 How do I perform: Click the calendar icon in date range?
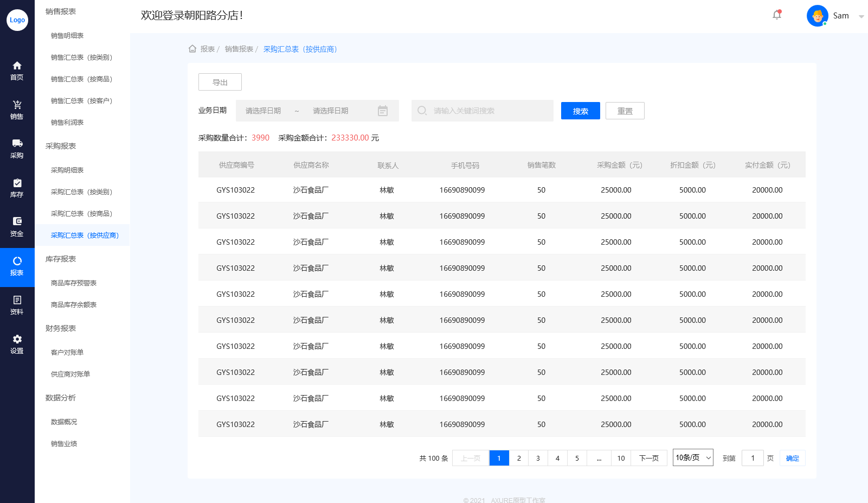tap(383, 111)
